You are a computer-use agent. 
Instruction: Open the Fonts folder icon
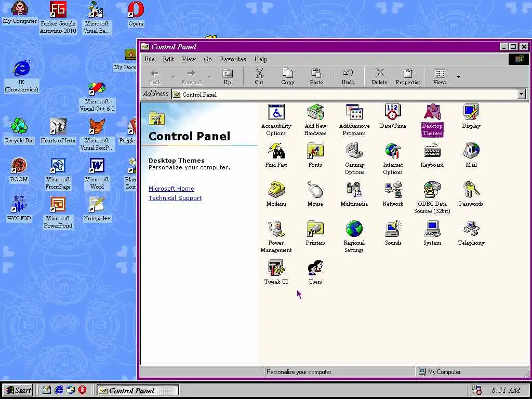[x=315, y=155]
